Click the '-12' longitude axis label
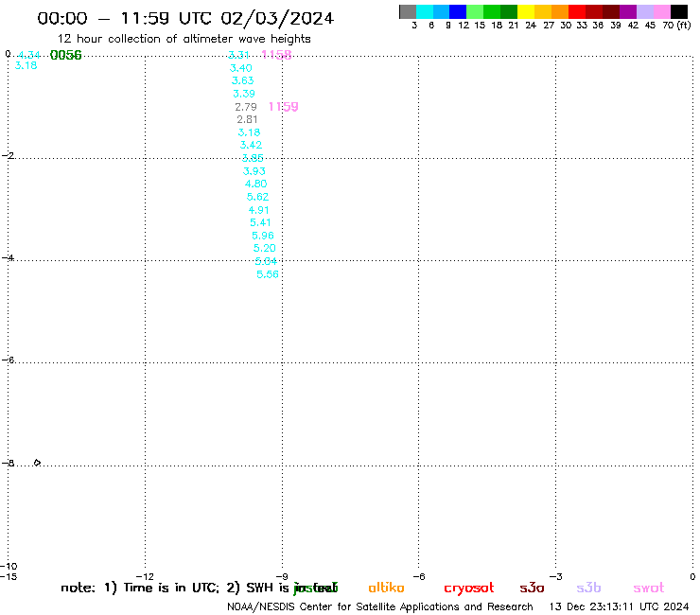700x615 pixels. (x=145, y=576)
